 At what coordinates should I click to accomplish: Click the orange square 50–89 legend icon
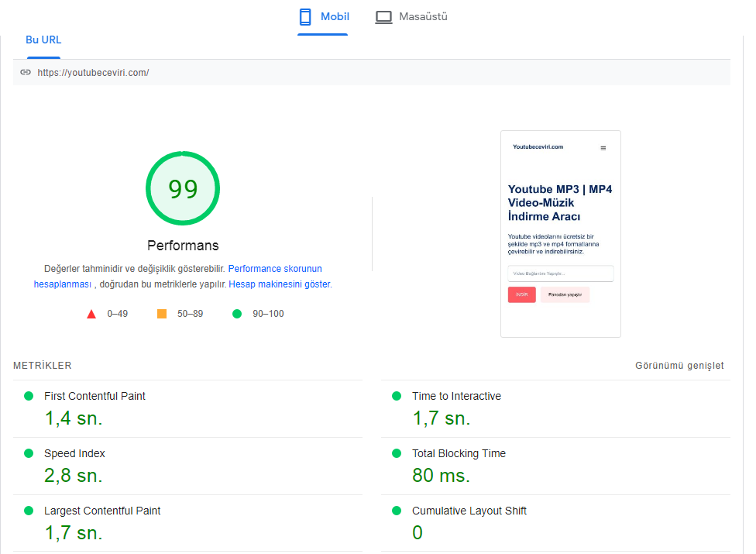(x=162, y=314)
